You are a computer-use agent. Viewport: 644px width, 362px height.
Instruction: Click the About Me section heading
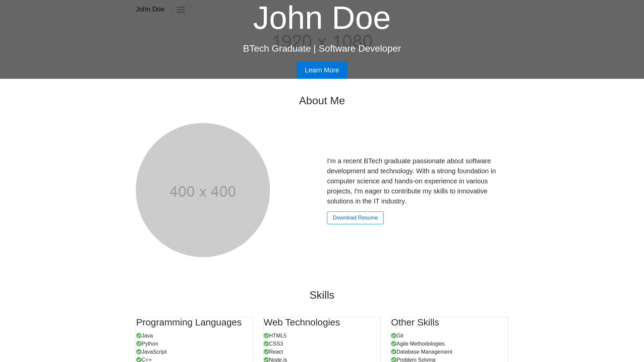pyautogui.click(x=322, y=101)
